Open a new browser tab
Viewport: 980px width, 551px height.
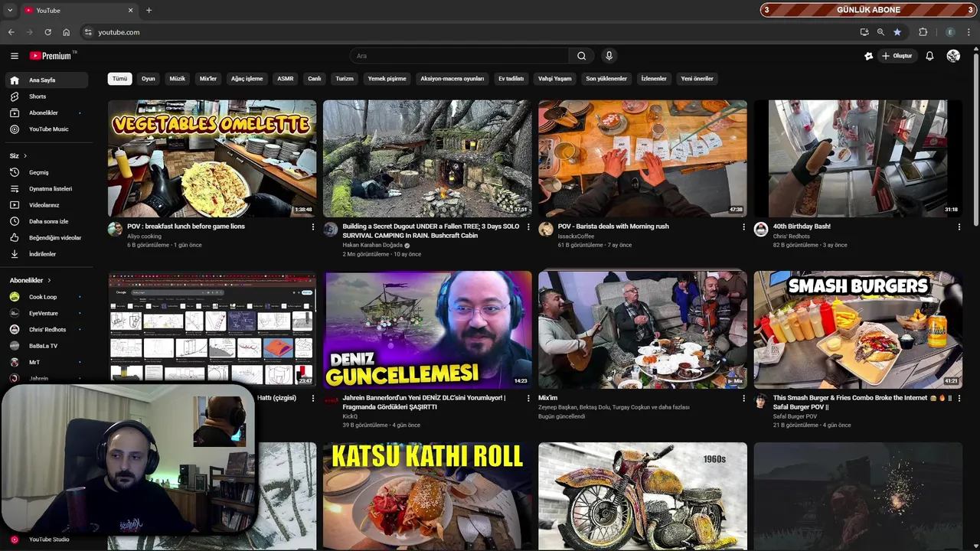click(149, 10)
